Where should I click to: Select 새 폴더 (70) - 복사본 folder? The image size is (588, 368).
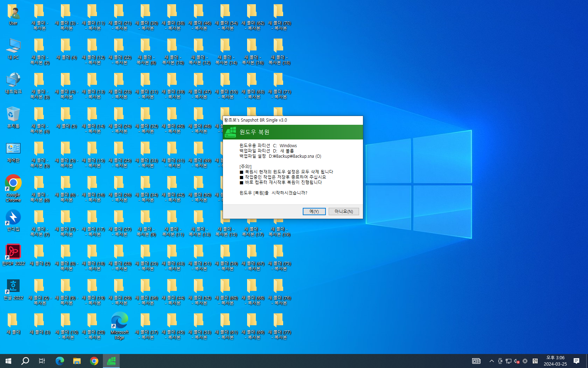click(279, 17)
